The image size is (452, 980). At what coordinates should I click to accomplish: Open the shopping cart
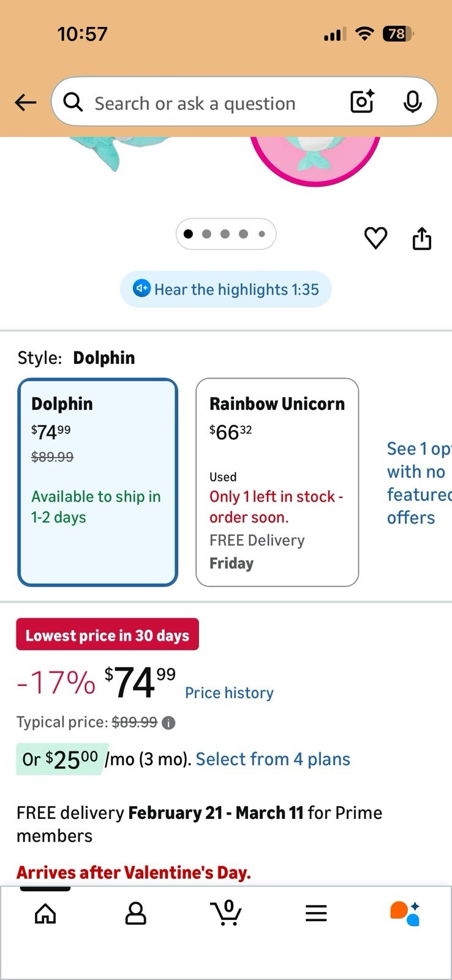point(226,913)
